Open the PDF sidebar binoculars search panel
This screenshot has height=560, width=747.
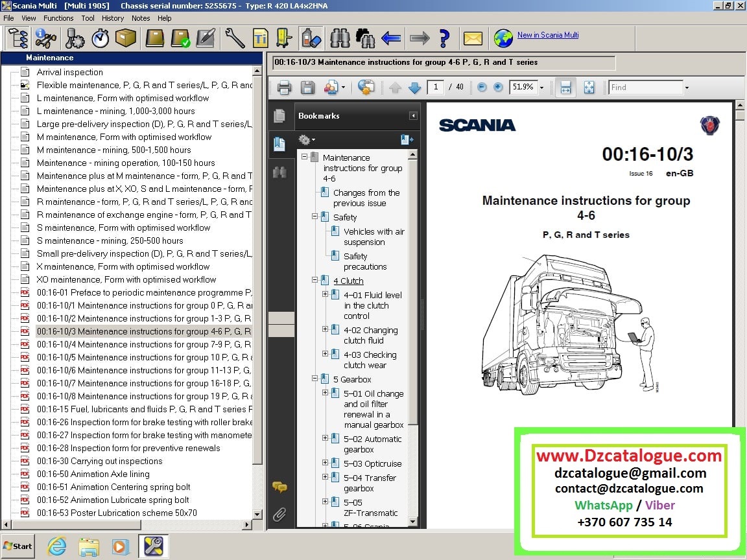[x=279, y=172]
